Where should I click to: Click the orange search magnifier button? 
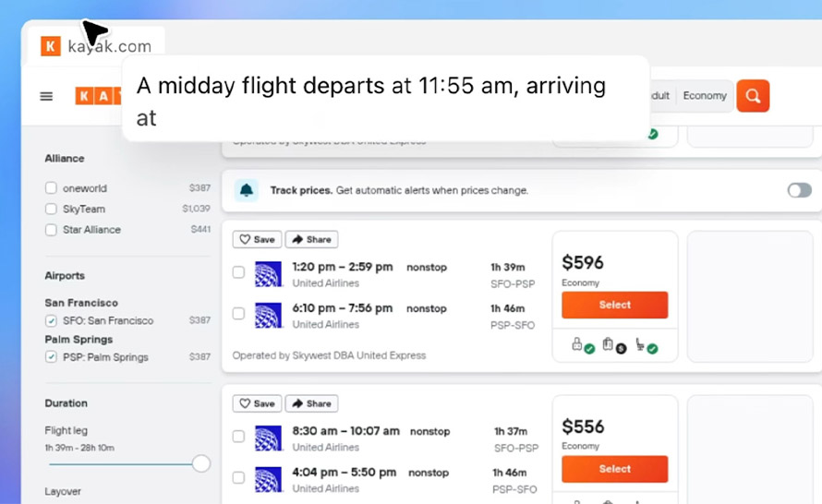(x=753, y=96)
